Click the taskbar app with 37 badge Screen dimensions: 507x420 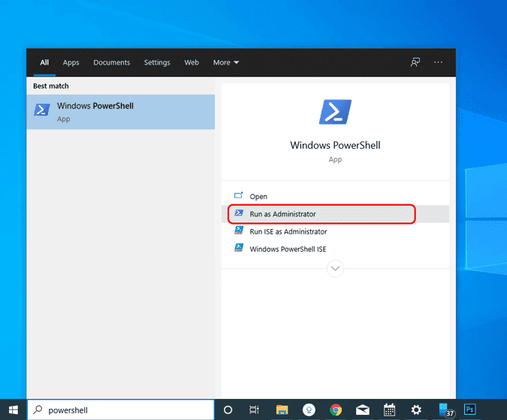pyautogui.click(x=445, y=410)
